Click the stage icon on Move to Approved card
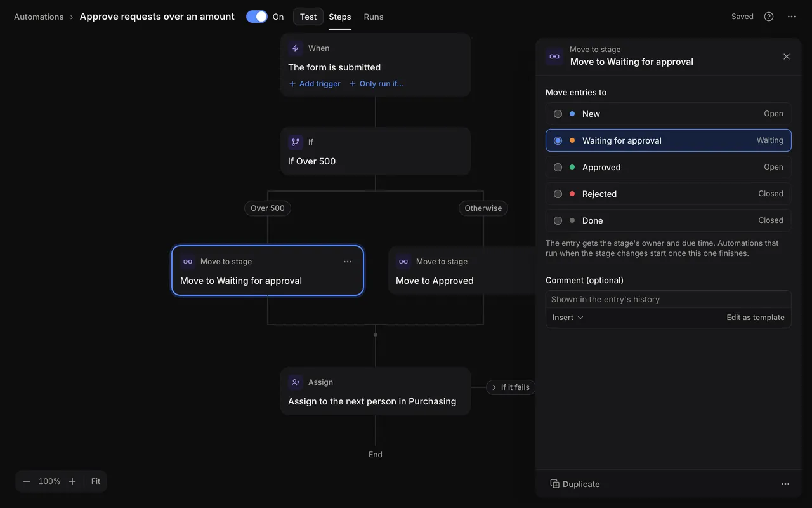The image size is (812, 508). click(x=403, y=262)
